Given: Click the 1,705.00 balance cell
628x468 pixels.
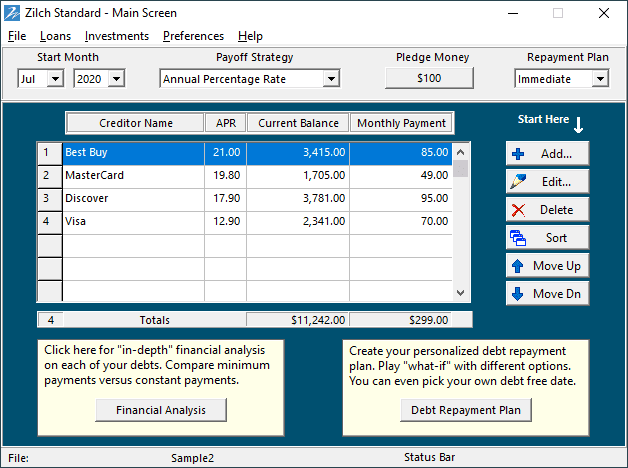Looking at the screenshot, I should click(x=298, y=175).
